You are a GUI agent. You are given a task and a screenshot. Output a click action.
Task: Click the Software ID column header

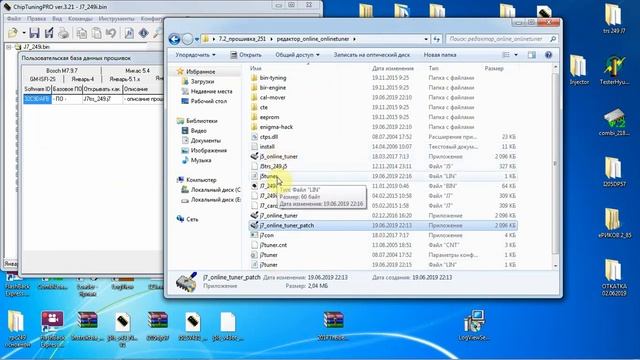(x=37, y=89)
